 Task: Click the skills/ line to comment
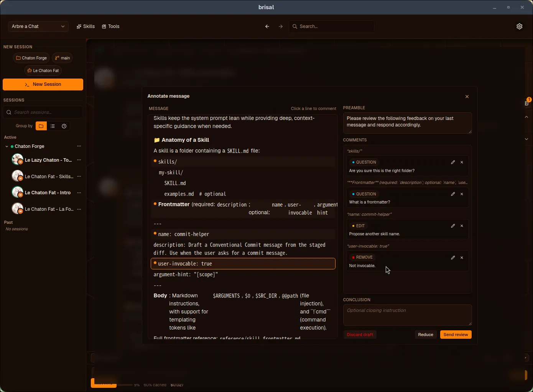pos(243,162)
